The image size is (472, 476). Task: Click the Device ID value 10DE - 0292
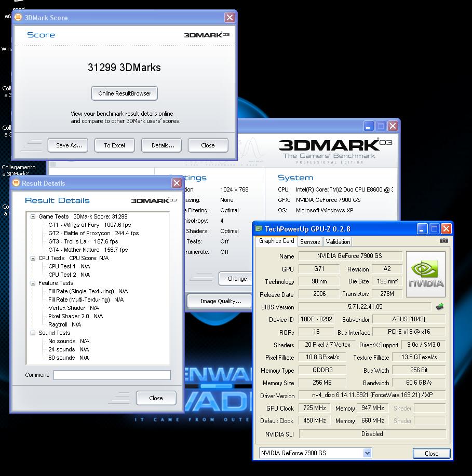[x=316, y=319]
